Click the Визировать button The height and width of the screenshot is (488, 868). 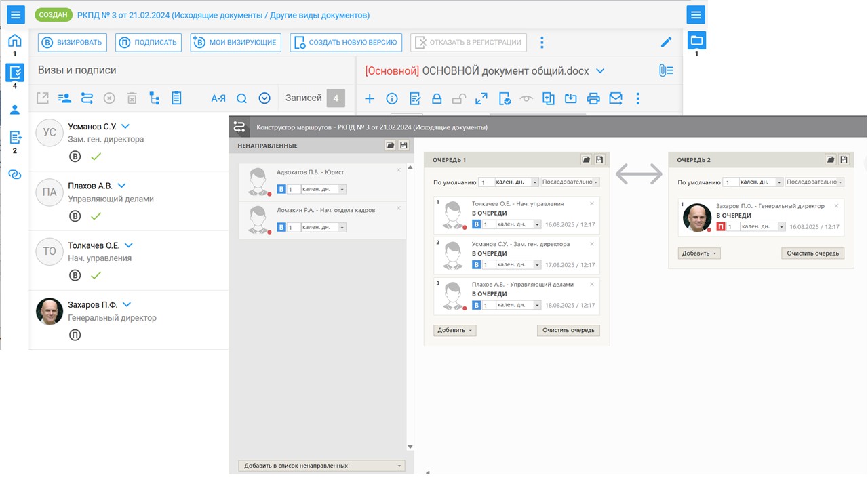pyautogui.click(x=73, y=43)
